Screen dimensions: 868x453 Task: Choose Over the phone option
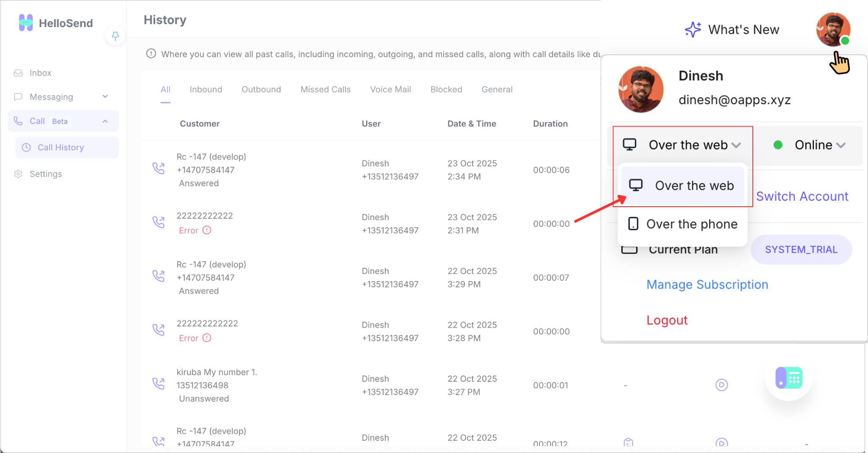(682, 224)
